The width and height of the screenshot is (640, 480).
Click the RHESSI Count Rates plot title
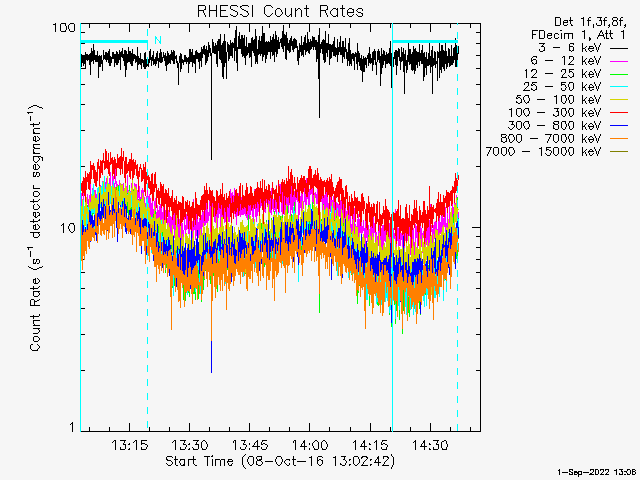(280, 11)
